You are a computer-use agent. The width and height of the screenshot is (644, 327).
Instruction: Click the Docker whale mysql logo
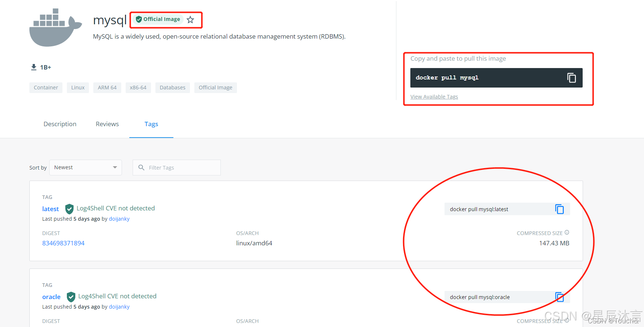55,28
